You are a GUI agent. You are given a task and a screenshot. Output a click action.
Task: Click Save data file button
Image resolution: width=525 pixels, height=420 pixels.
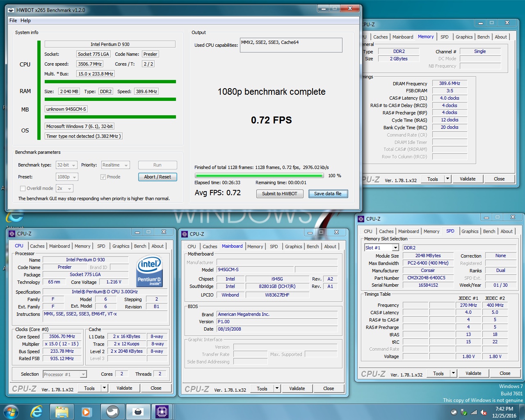328,194
